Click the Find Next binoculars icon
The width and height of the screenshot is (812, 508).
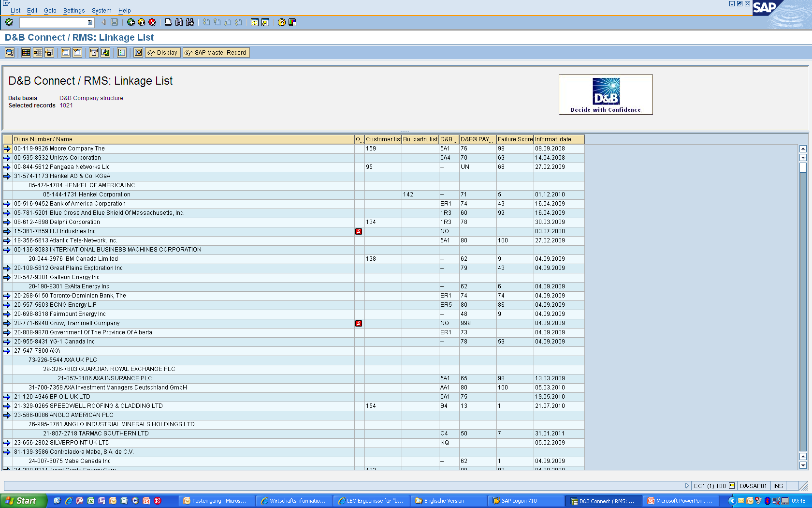(190, 22)
